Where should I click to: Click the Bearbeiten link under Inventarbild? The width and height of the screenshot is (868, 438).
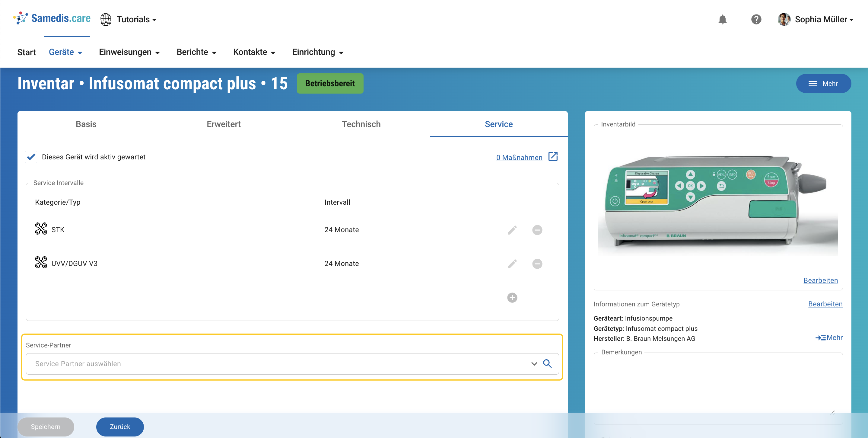click(820, 280)
